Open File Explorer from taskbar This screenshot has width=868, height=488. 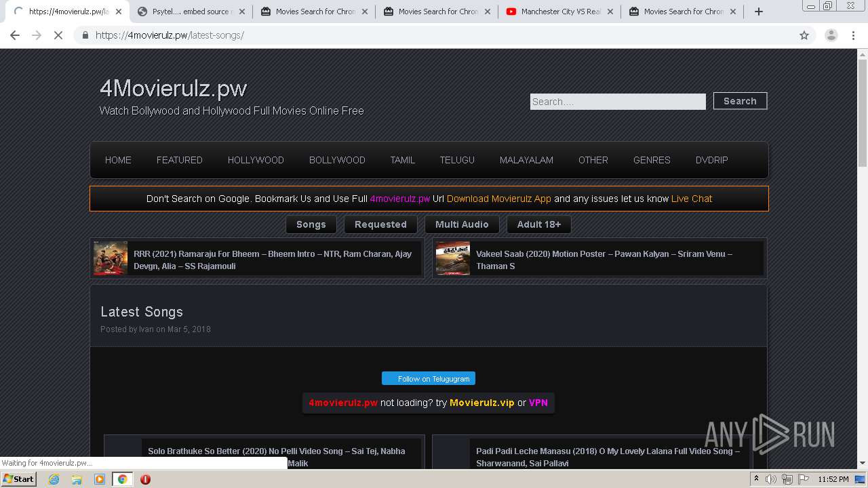[x=77, y=479]
